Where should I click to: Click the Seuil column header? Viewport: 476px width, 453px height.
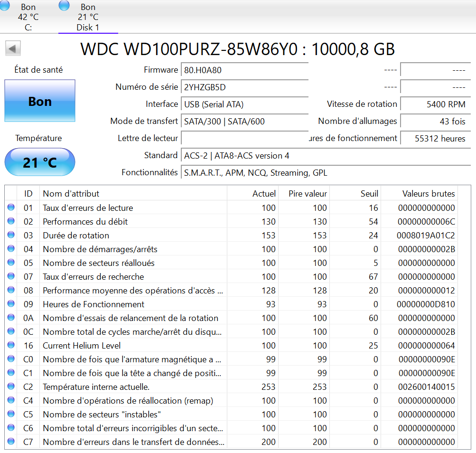click(x=355, y=194)
